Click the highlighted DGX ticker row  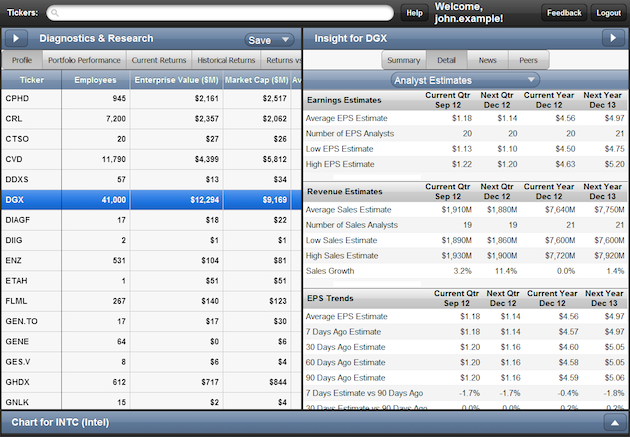point(151,200)
